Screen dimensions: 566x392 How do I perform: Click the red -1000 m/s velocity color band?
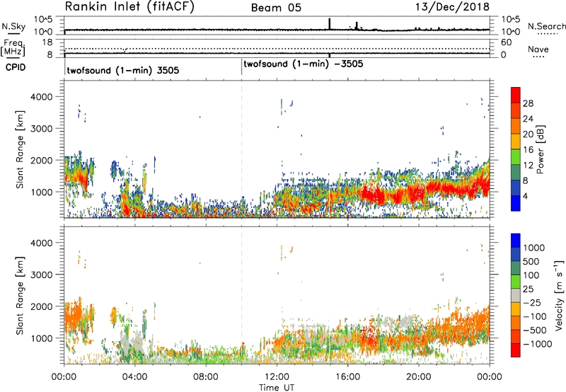[x=516, y=350]
